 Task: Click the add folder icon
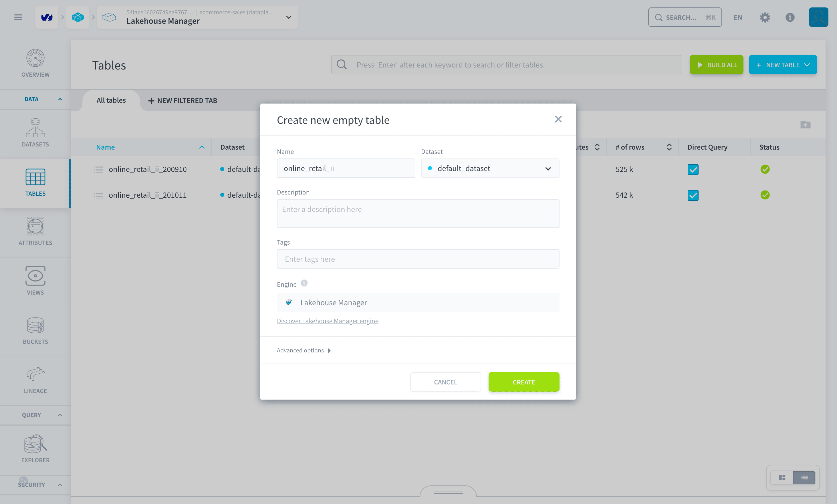(805, 125)
